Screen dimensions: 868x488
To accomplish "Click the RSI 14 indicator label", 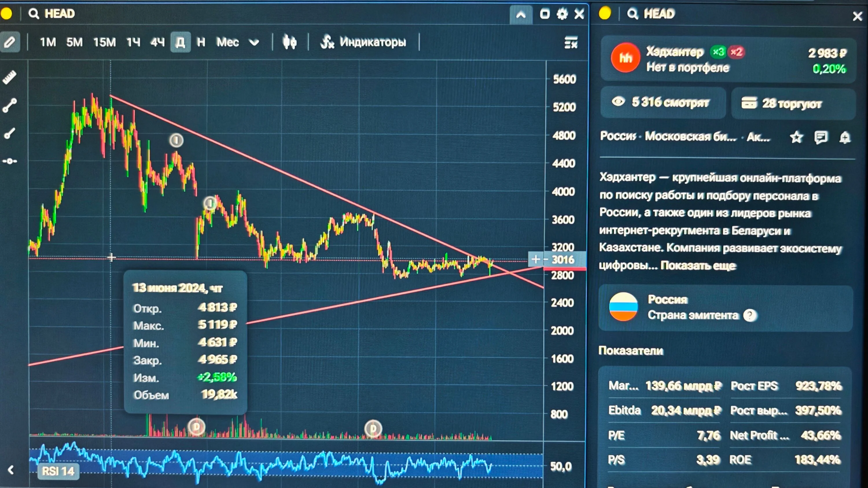I will pyautogui.click(x=58, y=471).
